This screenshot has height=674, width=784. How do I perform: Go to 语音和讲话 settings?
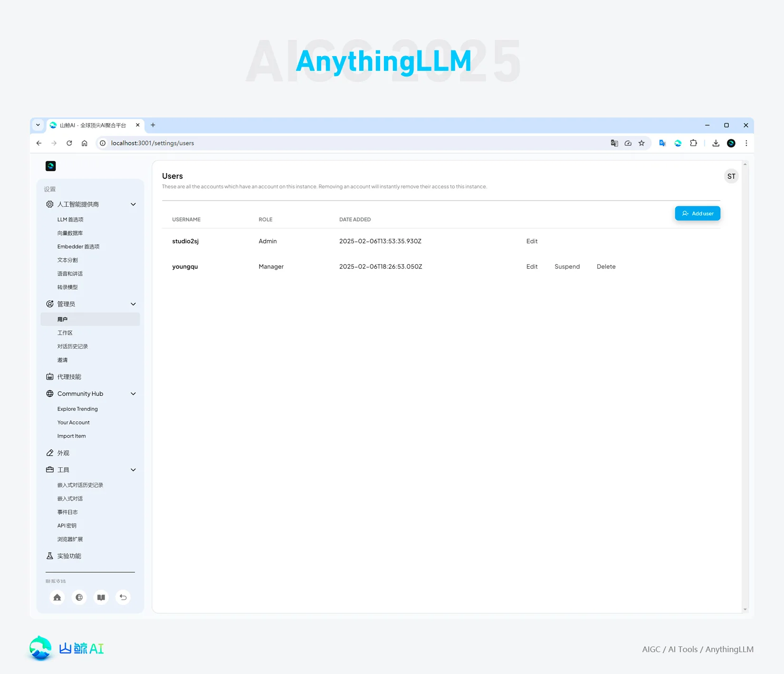coord(70,274)
